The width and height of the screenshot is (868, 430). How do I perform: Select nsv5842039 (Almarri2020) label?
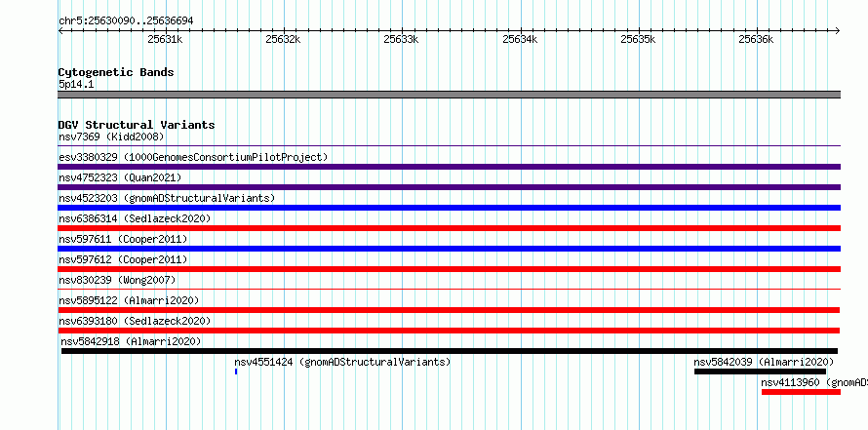(x=764, y=362)
